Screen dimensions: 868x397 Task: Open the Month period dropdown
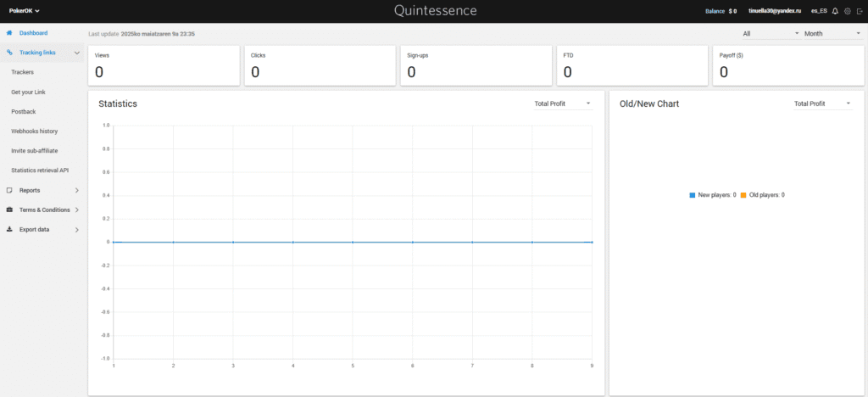[832, 34]
